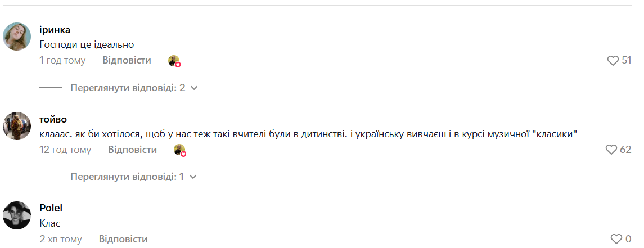Tap the heart icon on Polel's comment
Screen dimensions: 644x248
(616, 239)
